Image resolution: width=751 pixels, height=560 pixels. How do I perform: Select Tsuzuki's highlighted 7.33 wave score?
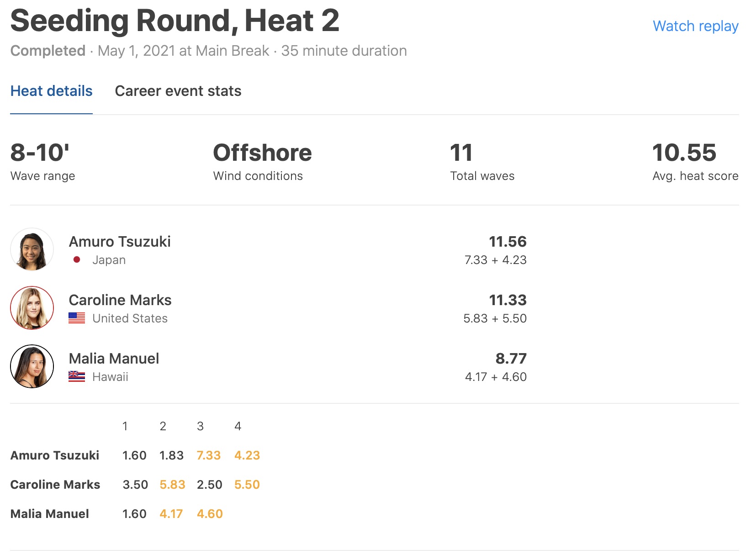pos(208,455)
